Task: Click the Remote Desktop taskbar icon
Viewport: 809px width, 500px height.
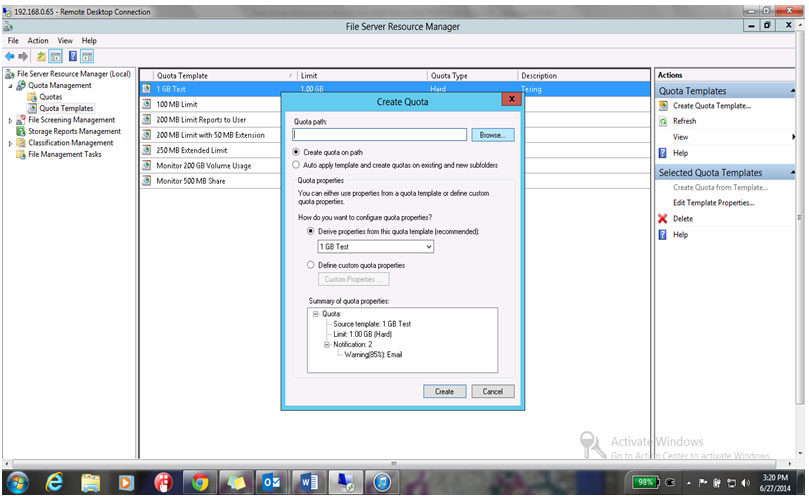Action: point(345,483)
